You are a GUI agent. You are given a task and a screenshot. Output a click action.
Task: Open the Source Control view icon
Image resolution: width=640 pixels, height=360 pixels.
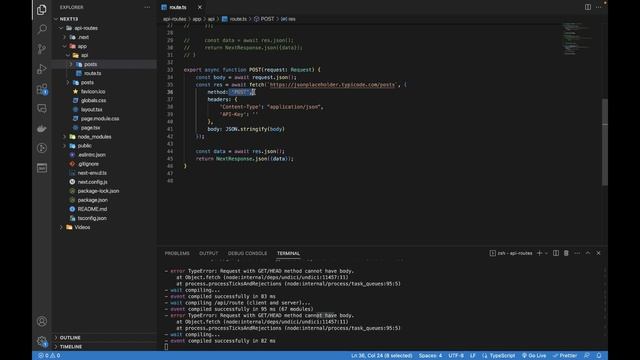pos(42,49)
